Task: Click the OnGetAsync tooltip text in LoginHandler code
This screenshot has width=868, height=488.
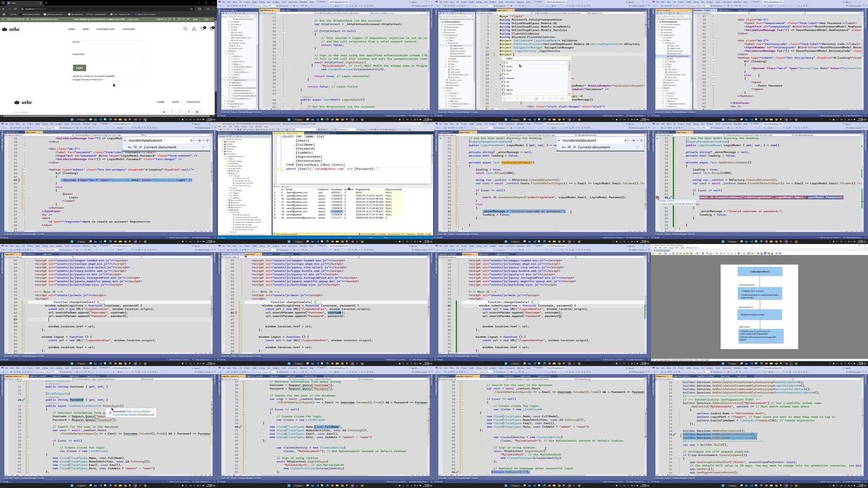Action: click(x=133, y=413)
